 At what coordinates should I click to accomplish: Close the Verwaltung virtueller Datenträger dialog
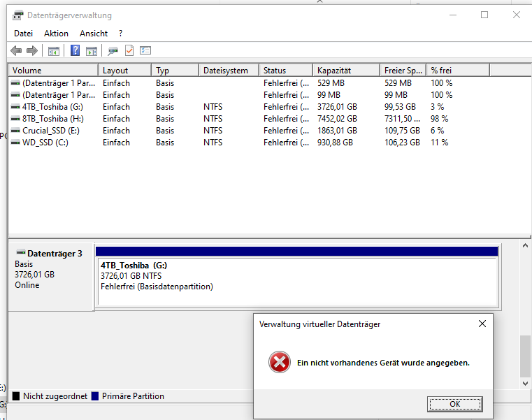(x=482, y=324)
